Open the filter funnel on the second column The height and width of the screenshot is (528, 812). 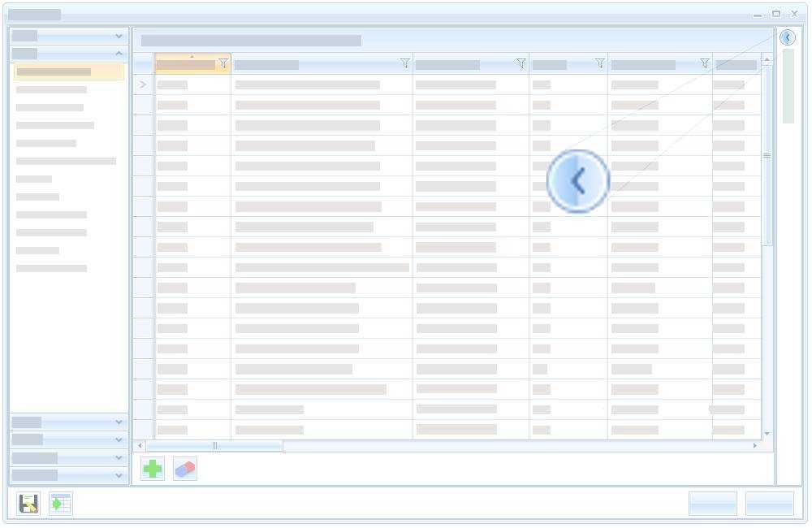click(405, 63)
